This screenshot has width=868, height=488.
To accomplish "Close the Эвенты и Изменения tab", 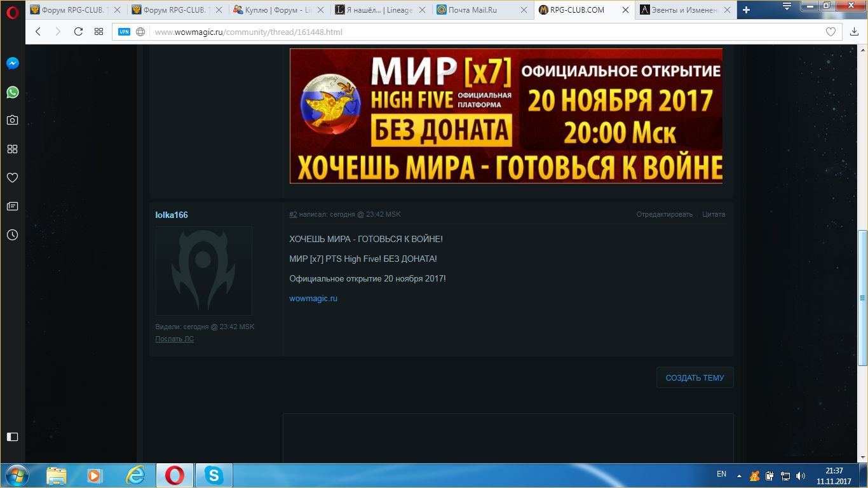I will 727,10.
